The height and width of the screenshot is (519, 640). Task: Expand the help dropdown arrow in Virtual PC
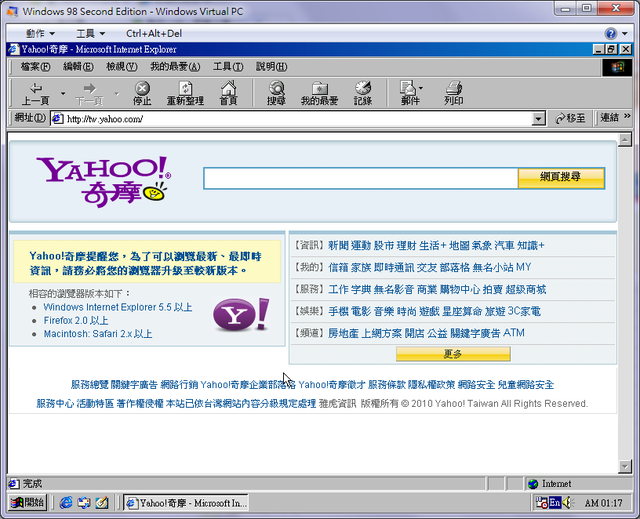click(x=624, y=33)
